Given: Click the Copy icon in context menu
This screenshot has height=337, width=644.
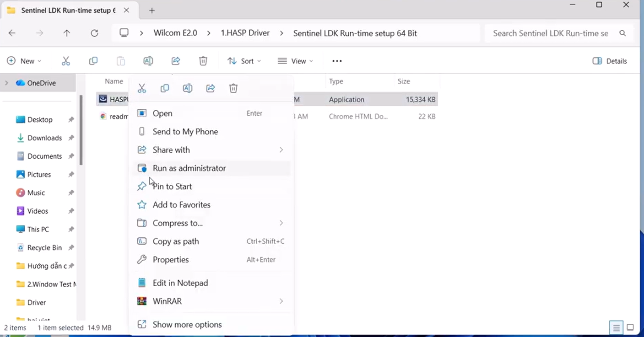Looking at the screenshot, I should pyautogui.click(x=165, y=88).
